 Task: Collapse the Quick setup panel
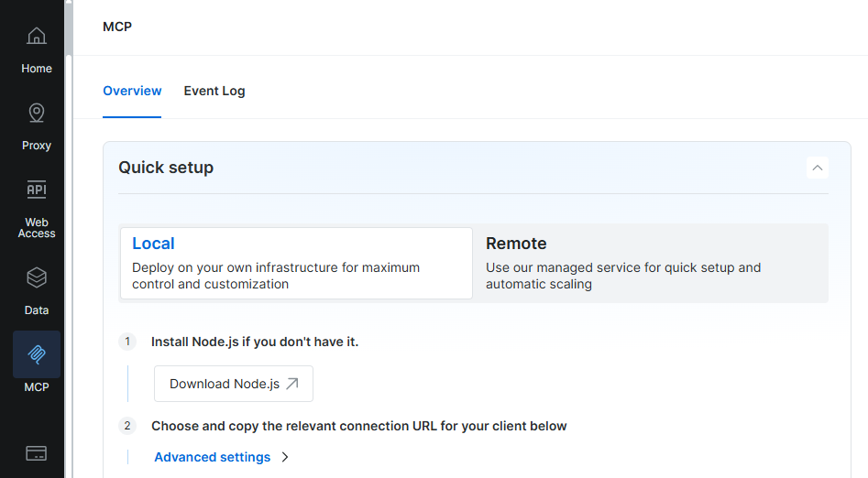click(x=818, y=168)
